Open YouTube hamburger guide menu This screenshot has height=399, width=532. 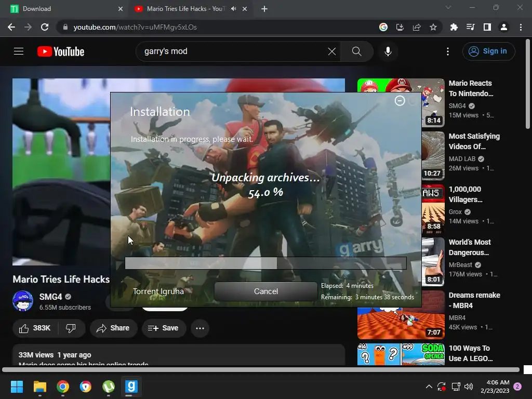click(19, 51)
